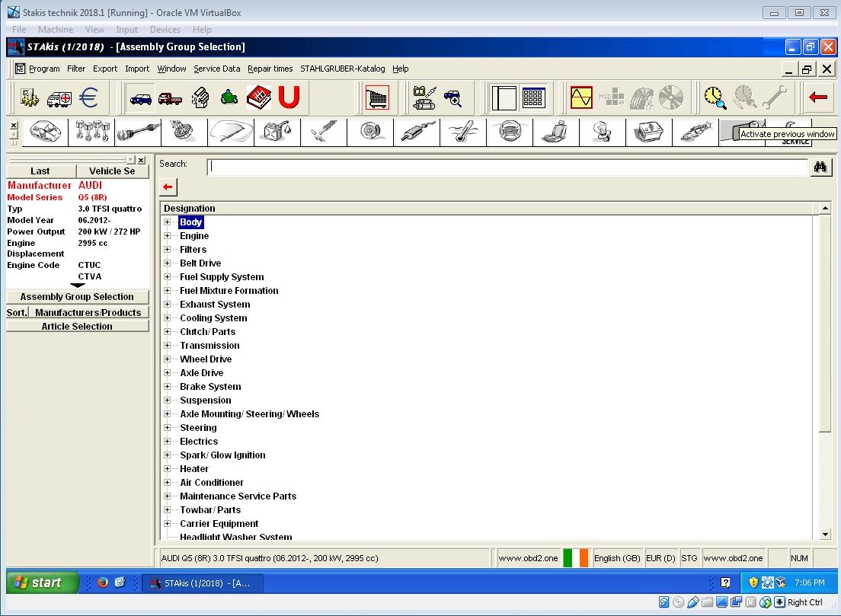
Task: Click the red back arrow in the top toolbar
Action: 818,97
